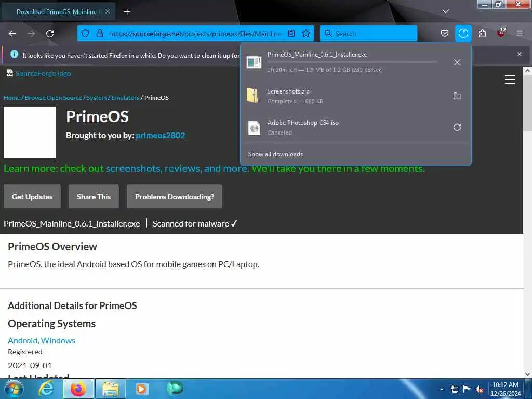Launch Internet Explorer from taskbar
This screenshot has height=399, width=532.
46,389
